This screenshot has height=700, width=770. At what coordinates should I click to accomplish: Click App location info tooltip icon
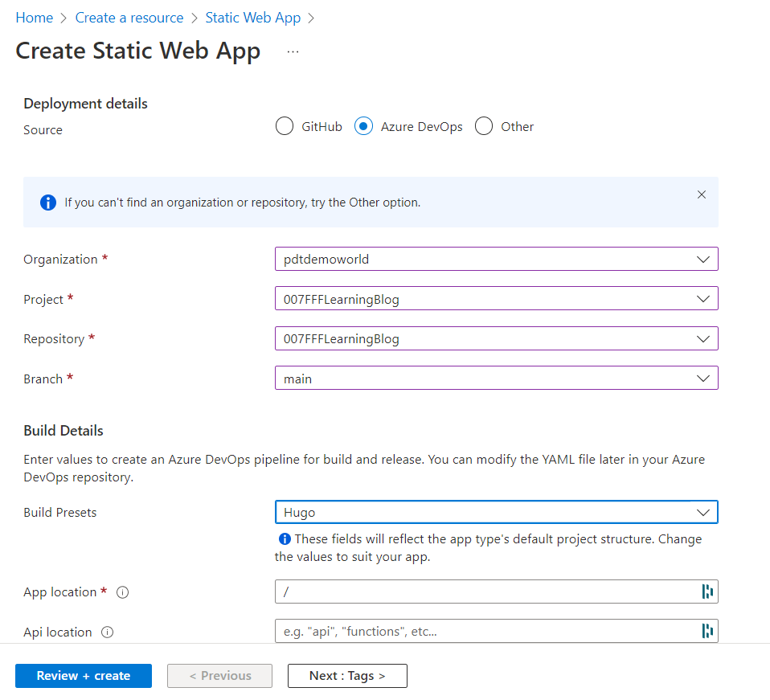123,592
